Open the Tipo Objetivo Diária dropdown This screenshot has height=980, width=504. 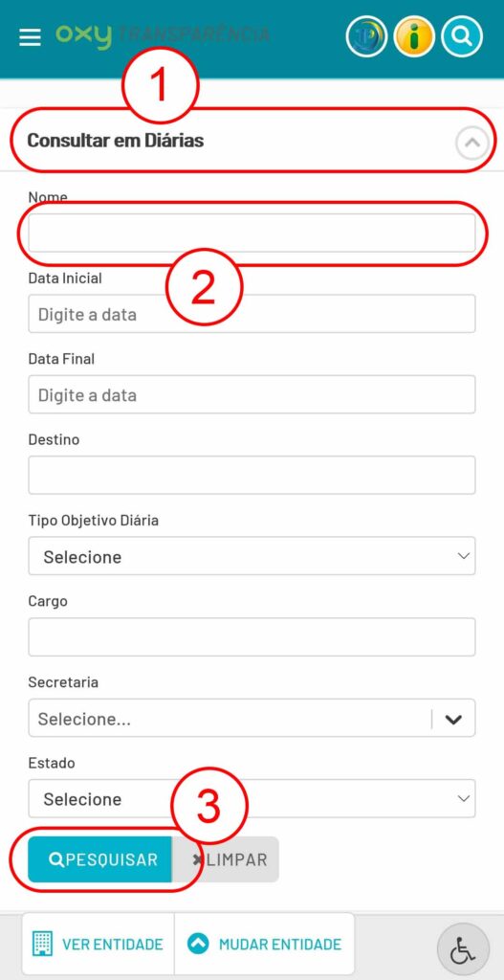tap(252, 556)
